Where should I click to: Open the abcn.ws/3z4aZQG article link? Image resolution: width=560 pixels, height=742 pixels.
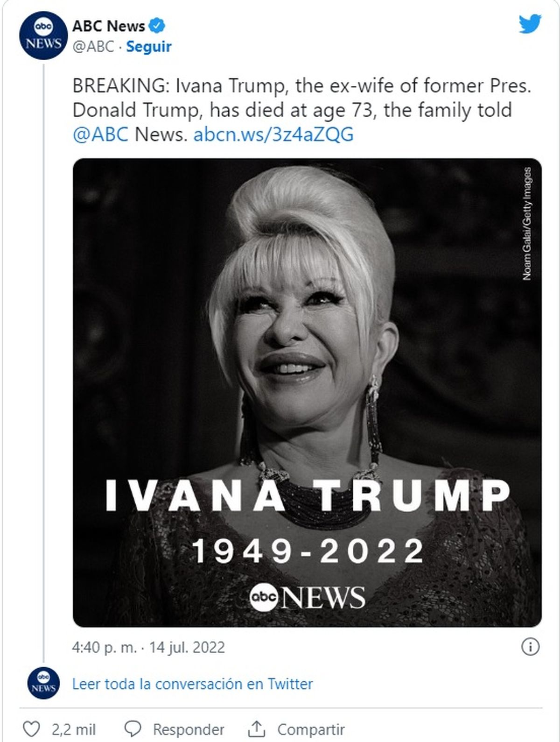coord(273,134)
